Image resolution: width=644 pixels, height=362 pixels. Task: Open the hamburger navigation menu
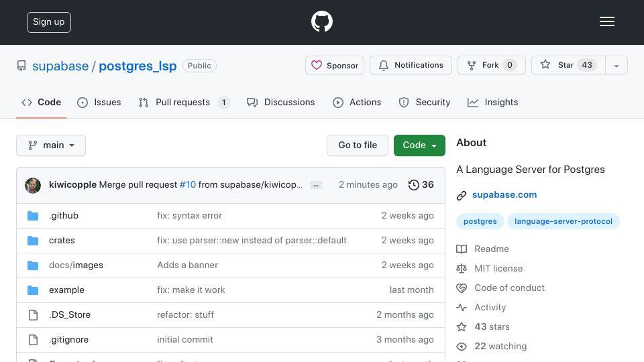tap(606, 21)
